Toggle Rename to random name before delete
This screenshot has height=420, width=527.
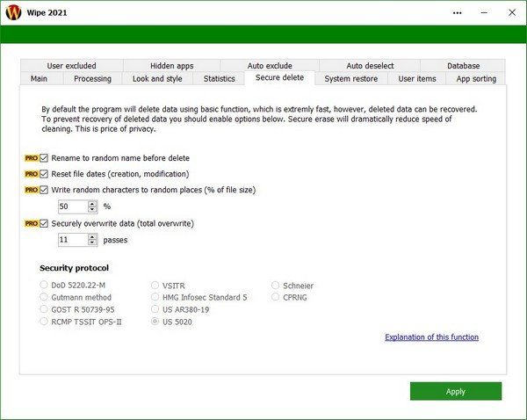tap(44, 158)
